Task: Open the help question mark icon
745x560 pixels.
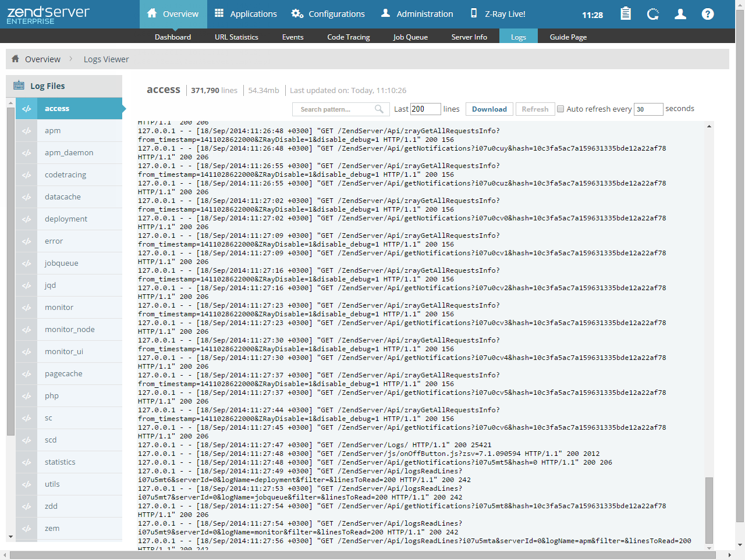Action: (708, 14)
